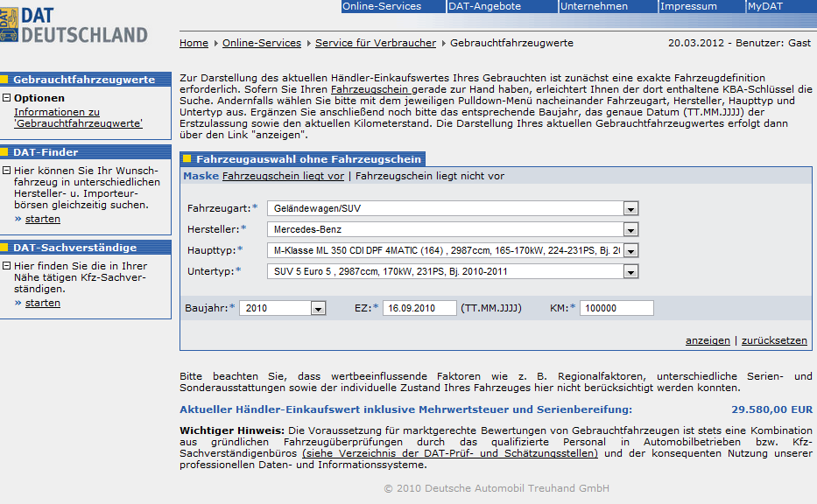
Task: Click the 29.580,00 EUR value
Action: click(x=771, y=409)
